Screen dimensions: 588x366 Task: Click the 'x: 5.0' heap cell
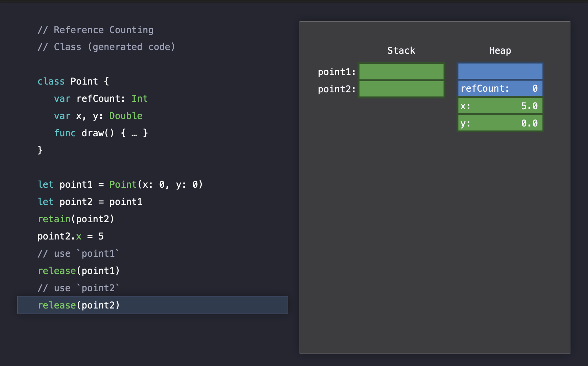pos(500,106)
